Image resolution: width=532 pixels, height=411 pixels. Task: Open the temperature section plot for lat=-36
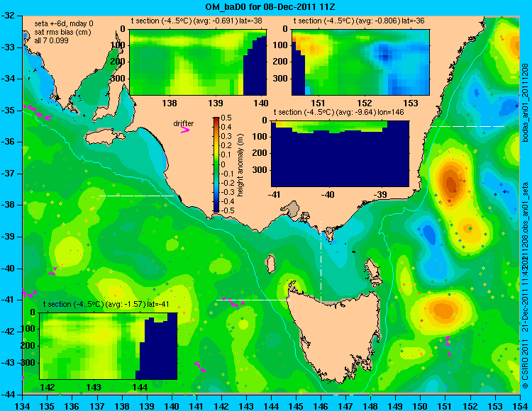[360, 62]
